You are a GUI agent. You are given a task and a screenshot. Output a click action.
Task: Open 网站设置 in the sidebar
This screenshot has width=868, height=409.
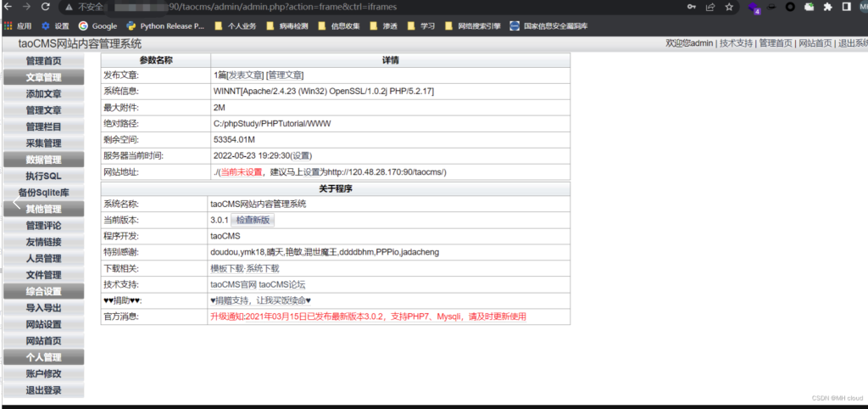point(44,324)
